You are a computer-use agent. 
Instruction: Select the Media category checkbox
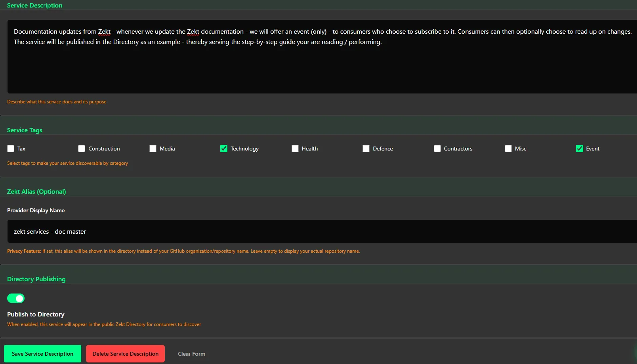[x=153, y=149]
